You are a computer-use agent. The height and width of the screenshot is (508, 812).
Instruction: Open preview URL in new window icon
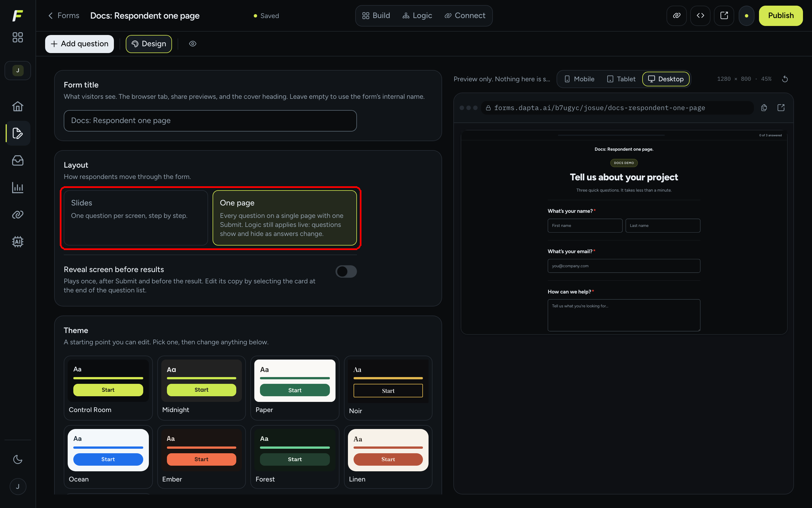coord(781,108)
